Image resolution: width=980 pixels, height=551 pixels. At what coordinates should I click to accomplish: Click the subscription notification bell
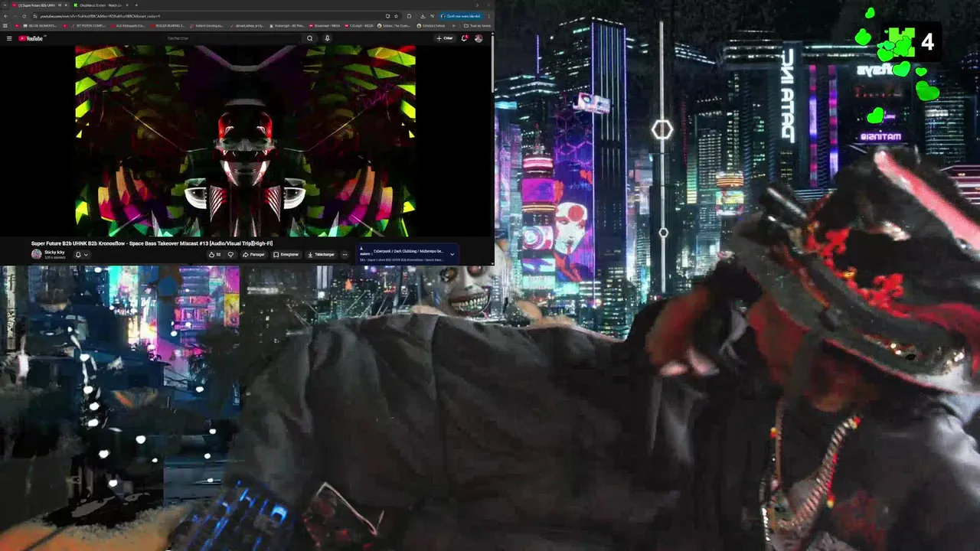[77, 255]
